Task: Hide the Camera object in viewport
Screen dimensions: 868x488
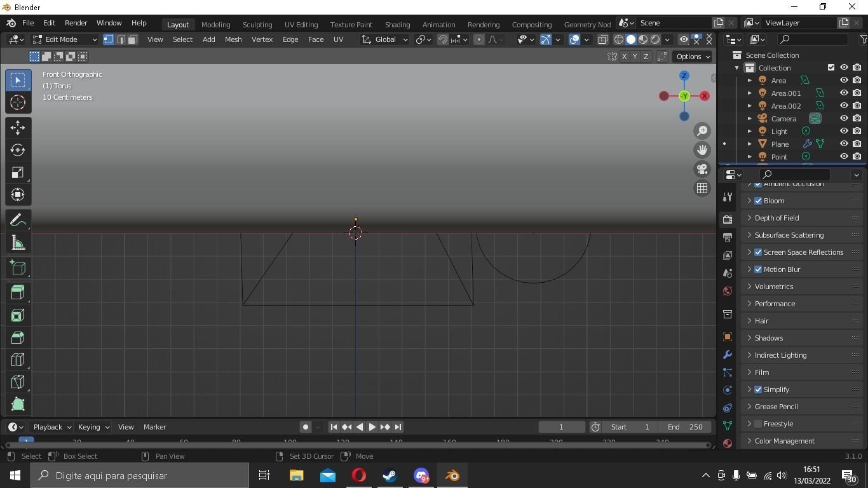Action: pyautogui.click(x=844, y=118)
